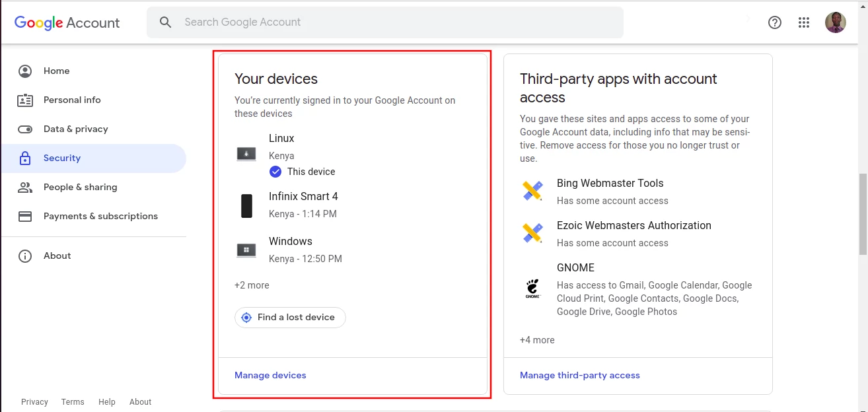This screenshot has width=868, height=412.
Task: Click the About footer link
Action: (140, 401)
